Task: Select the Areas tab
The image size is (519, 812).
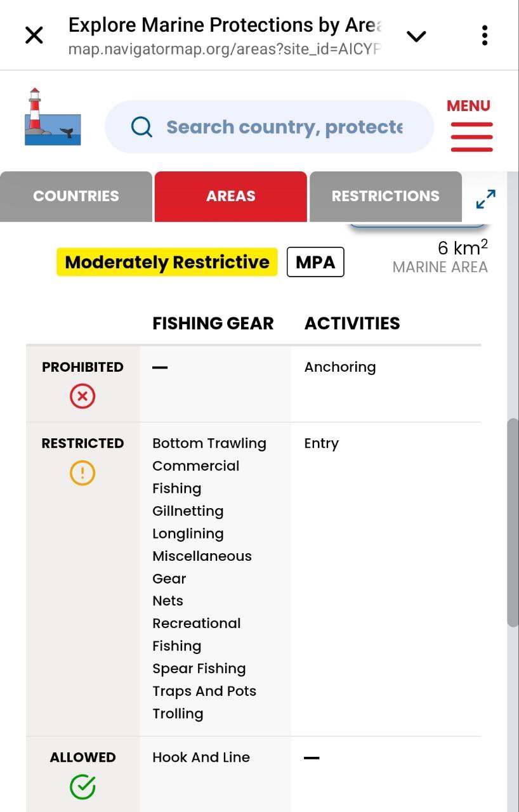Action: tap(230, 196)
